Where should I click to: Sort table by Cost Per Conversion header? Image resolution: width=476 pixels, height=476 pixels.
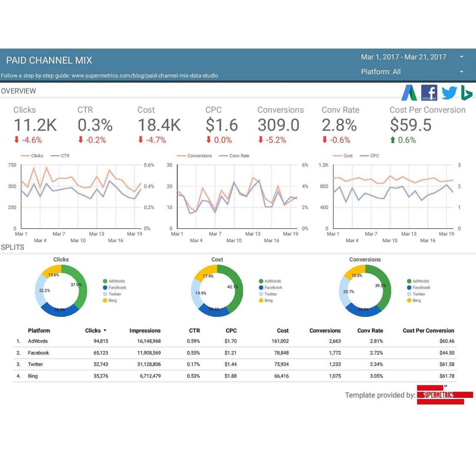[428, 330]
